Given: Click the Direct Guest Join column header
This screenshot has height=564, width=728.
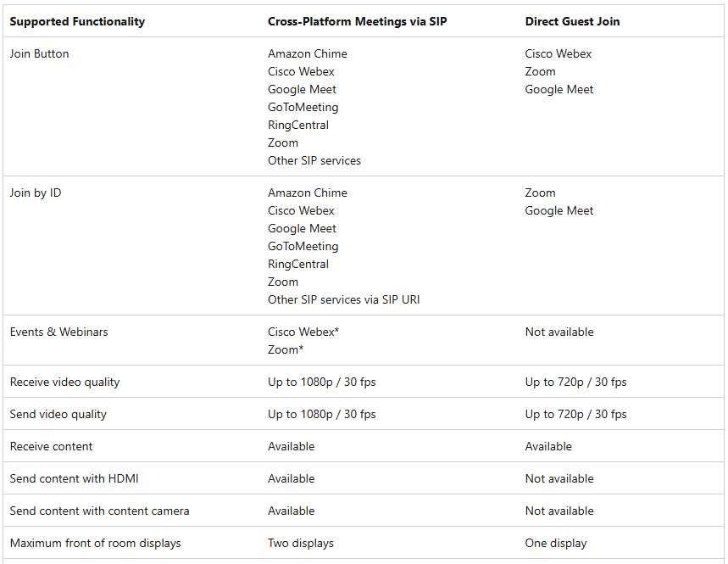Looking at the screenshot, I should click(x=572, y=21).
